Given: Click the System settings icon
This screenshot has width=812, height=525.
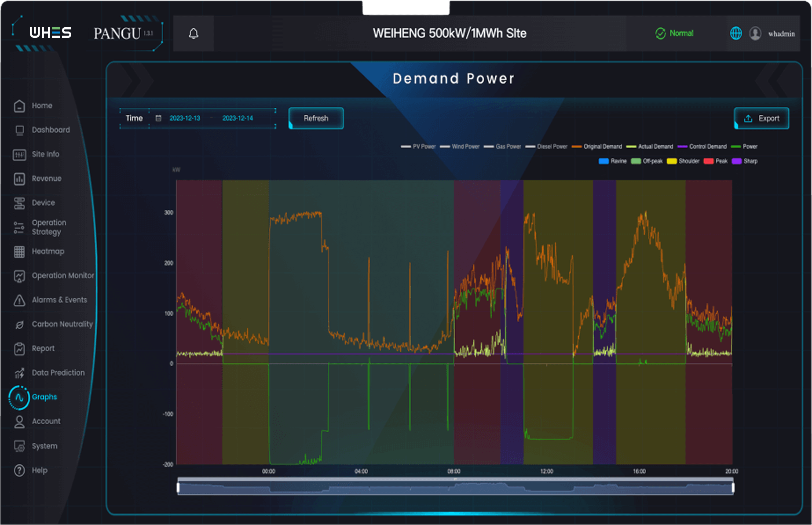Looking at the screenshot, I should point(19,446).
